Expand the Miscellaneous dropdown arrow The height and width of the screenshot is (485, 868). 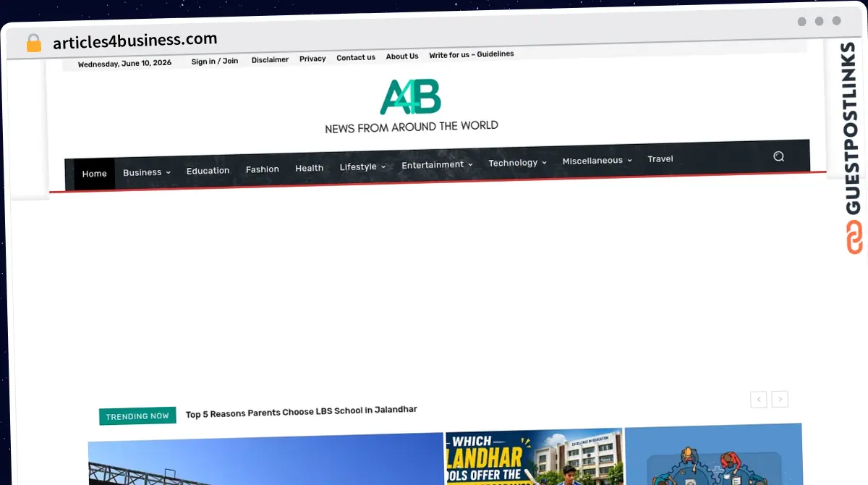(x=629, y=161)
